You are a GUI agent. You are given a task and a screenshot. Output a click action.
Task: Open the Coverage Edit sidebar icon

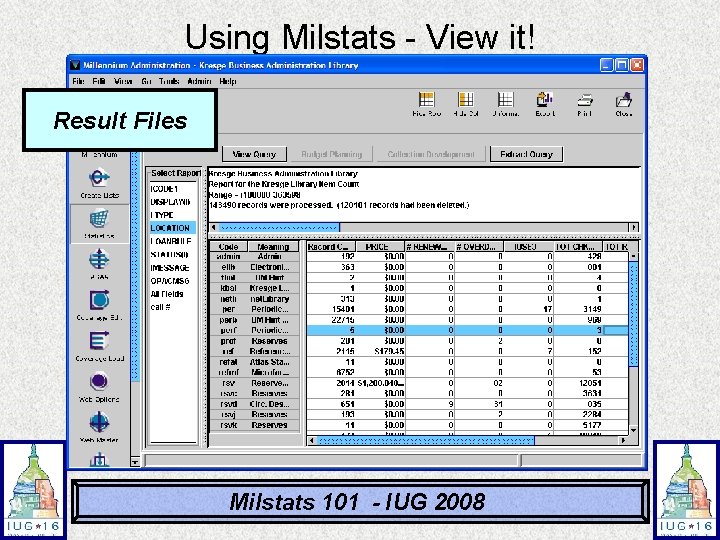[x=99, y=305]
